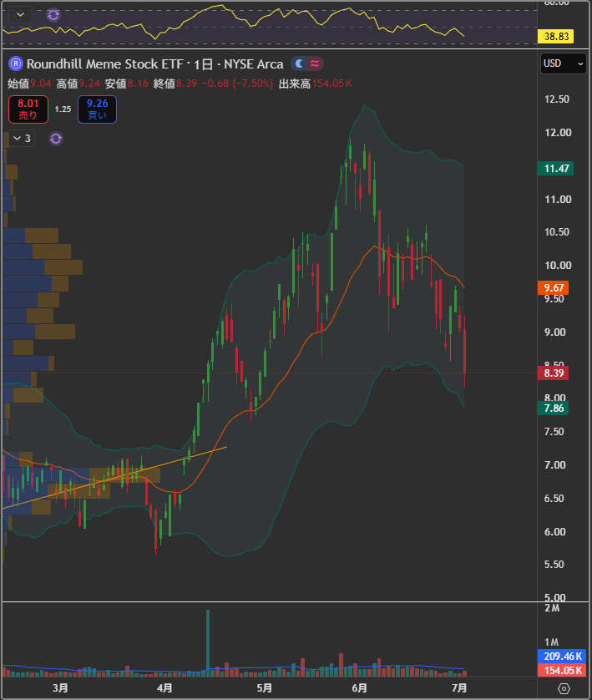
Task: Click the orange trend line on chart
Action: [114, 478]
